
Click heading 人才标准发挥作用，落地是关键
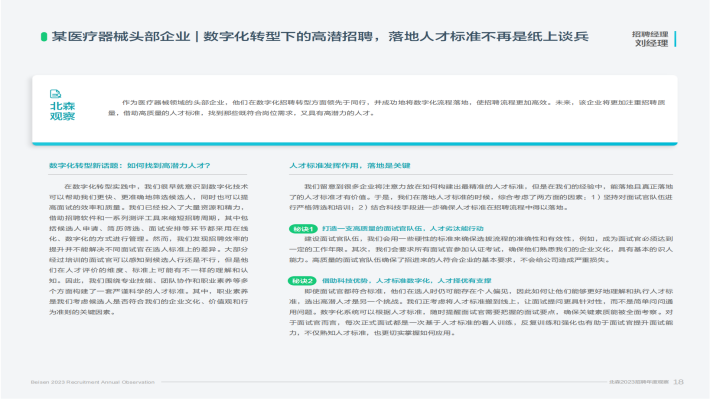coord(350,165)
